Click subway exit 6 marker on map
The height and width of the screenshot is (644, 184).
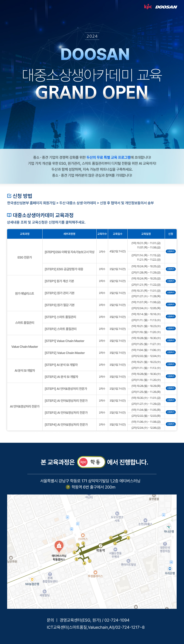tap(74, 552)
